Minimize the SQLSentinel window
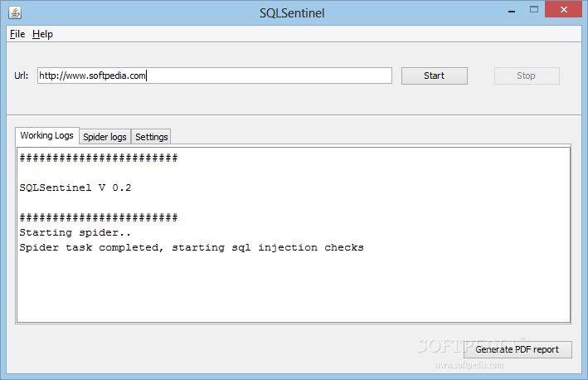 [512, 10]
